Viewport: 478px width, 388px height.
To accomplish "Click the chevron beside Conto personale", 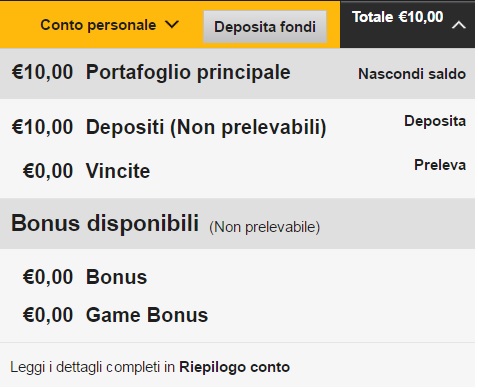I will click(172, 24).
